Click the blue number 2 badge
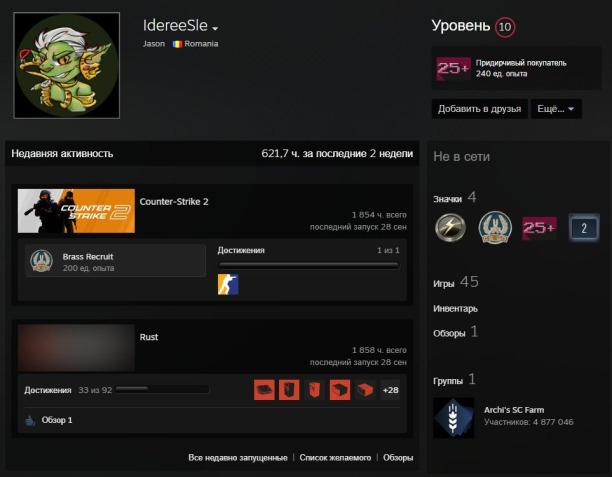Viewport: 612px width, 477px height. (x=584, y=228)
